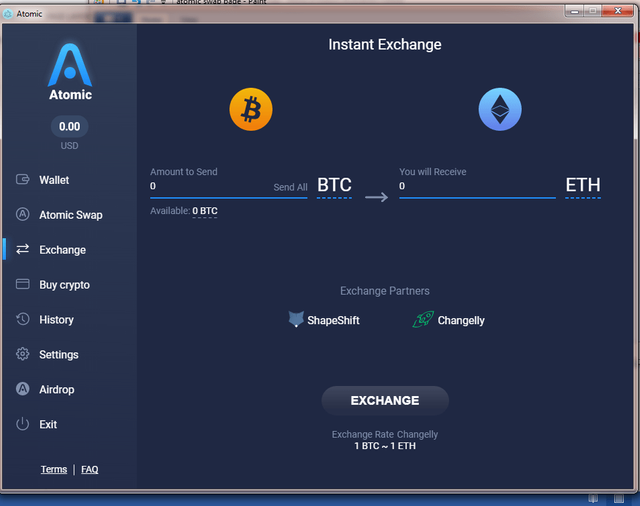Open the Settings page
This screenshot has width=640, height=506.
59,355
